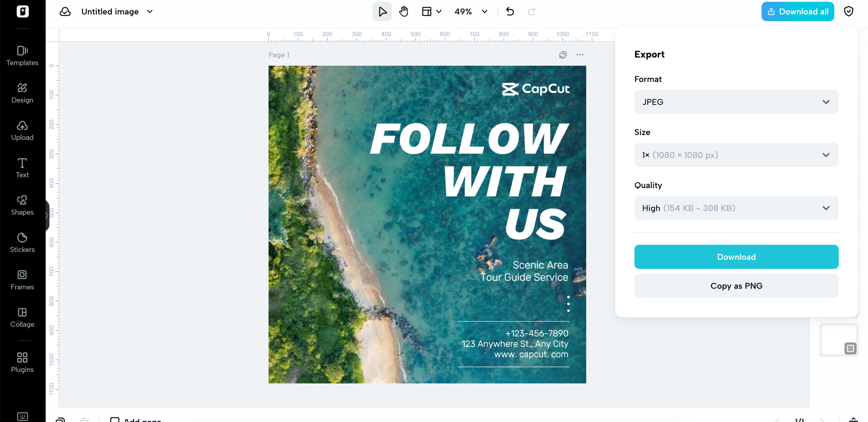This screenshot has height=422, width=868.
Task: Open the Shapes panel
Action: [22, 205]
